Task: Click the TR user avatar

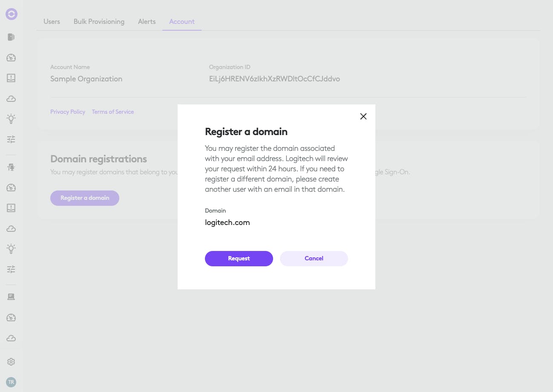Action: [x=12, y=382]
